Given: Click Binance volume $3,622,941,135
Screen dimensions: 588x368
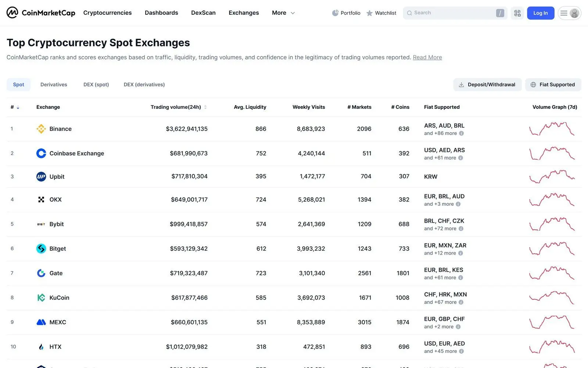Looking at the screenshot, I should coord(187,129).
